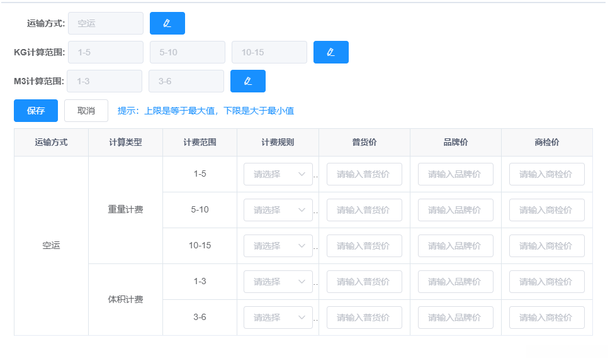Select the 10-15 KG range input box
The height and width of the screenshot is (364, 615).
(269, 52)
